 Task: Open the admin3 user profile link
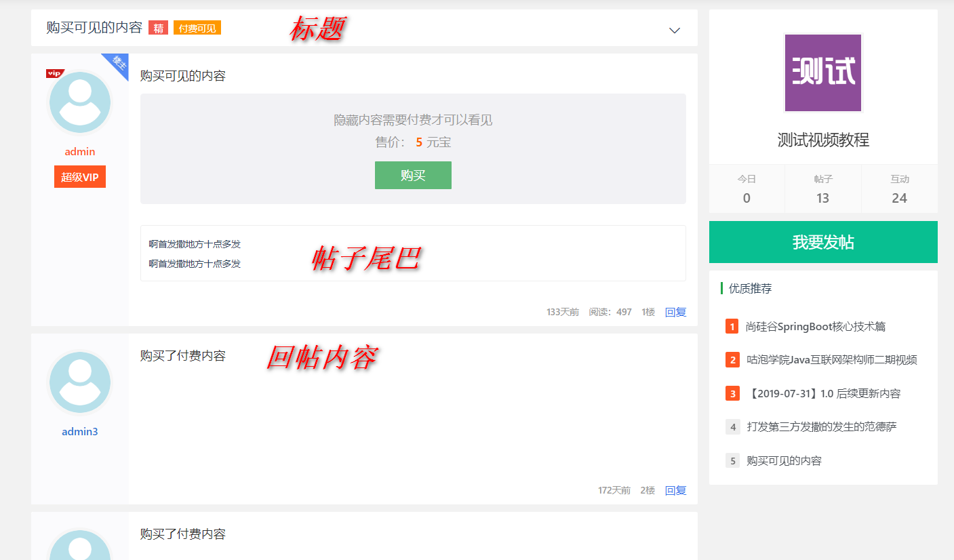[x=79, y=431]
